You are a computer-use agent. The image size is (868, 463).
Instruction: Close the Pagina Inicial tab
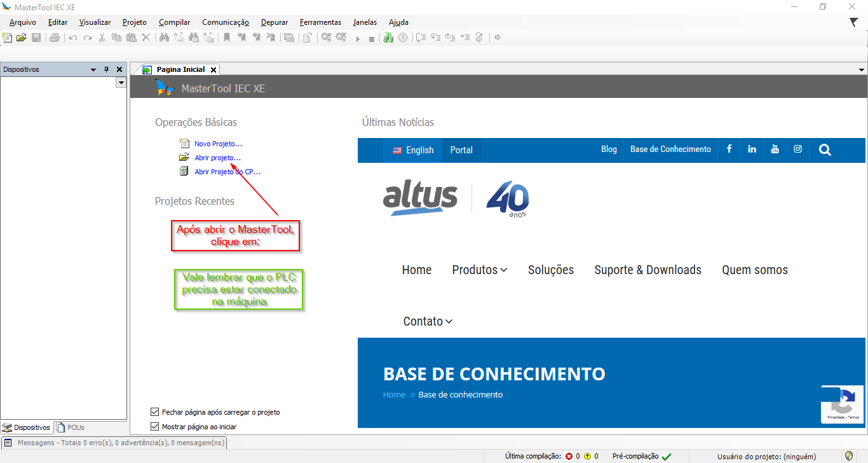tap(214, 70)
